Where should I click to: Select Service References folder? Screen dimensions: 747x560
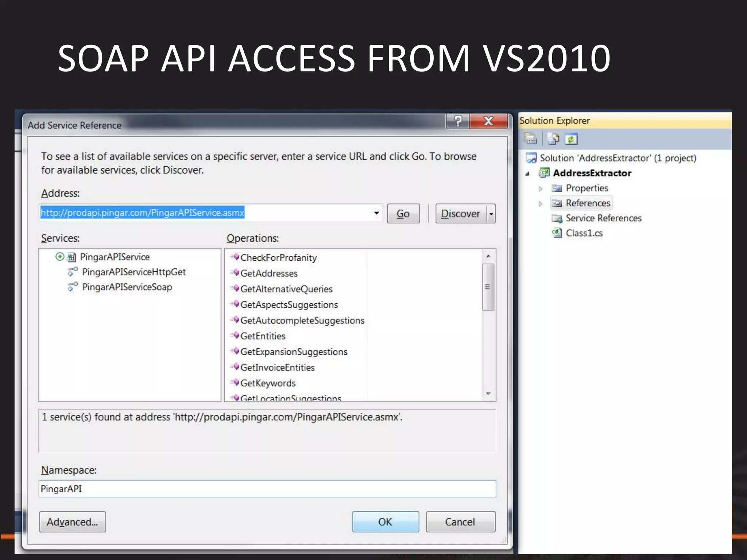[x=604, y=218]
